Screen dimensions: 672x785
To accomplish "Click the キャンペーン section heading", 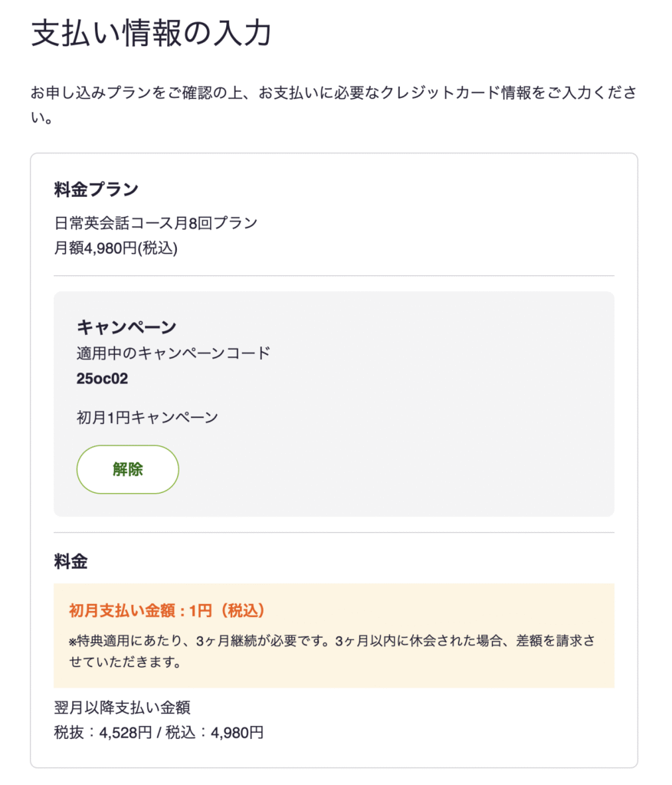I will click(x=126, y=327).
